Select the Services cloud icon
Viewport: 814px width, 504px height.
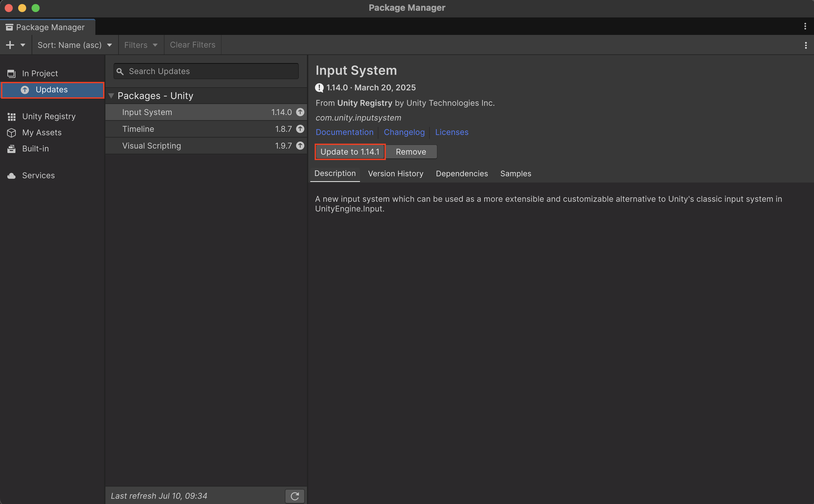(11, 175)
